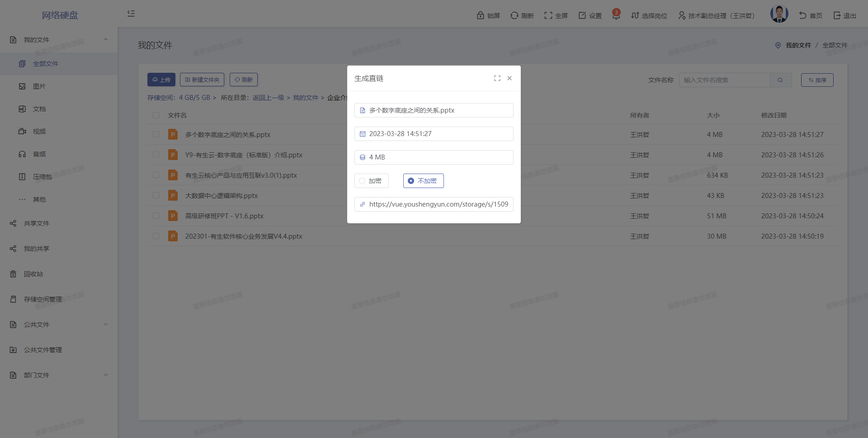868x438 pixels.
Task: Select the 不加密 radio option
Action: (x=411, y=181)
